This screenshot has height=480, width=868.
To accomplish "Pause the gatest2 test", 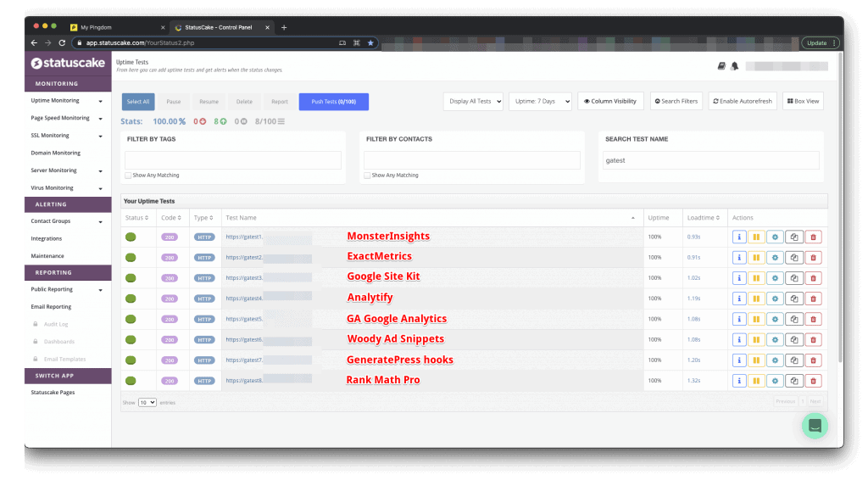I will tap(756, 258).
